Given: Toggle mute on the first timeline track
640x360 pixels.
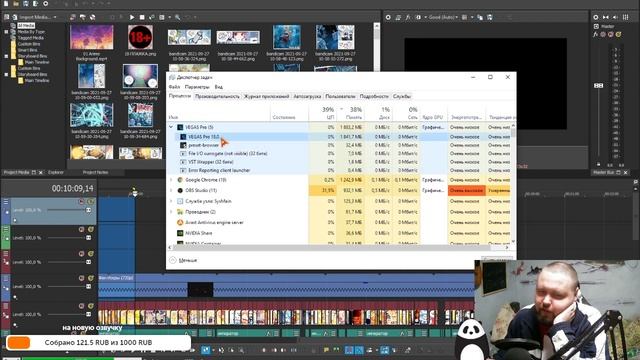Looking at the screenshot, I should click(x=82, y=202).
